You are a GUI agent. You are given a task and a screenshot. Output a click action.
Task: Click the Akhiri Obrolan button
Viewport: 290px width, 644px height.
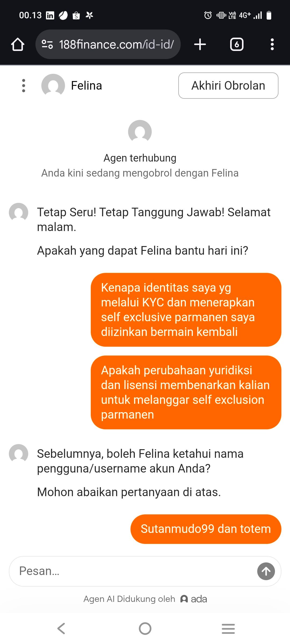coord(228,86)
